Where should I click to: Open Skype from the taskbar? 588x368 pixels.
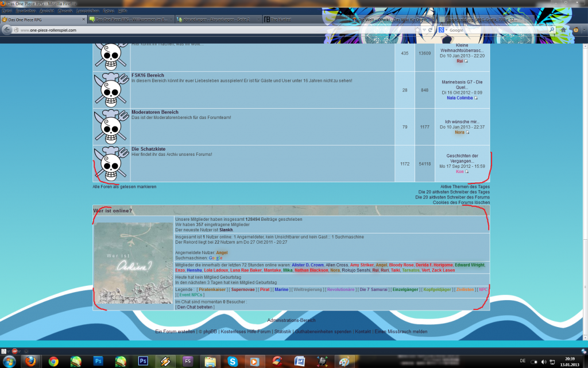click(x=233, y=361)
